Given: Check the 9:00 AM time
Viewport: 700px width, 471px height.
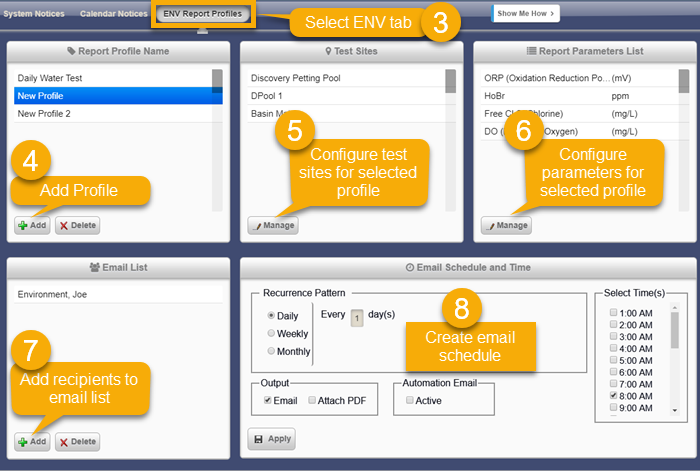Looking at the screenshot, I should tap(613, 407).
